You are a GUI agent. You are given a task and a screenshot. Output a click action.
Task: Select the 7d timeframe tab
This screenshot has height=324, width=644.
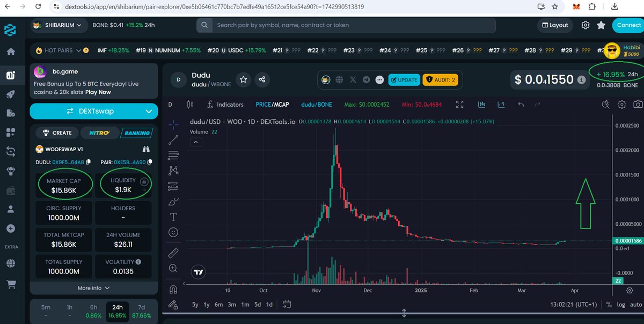[x=141, y=312]
